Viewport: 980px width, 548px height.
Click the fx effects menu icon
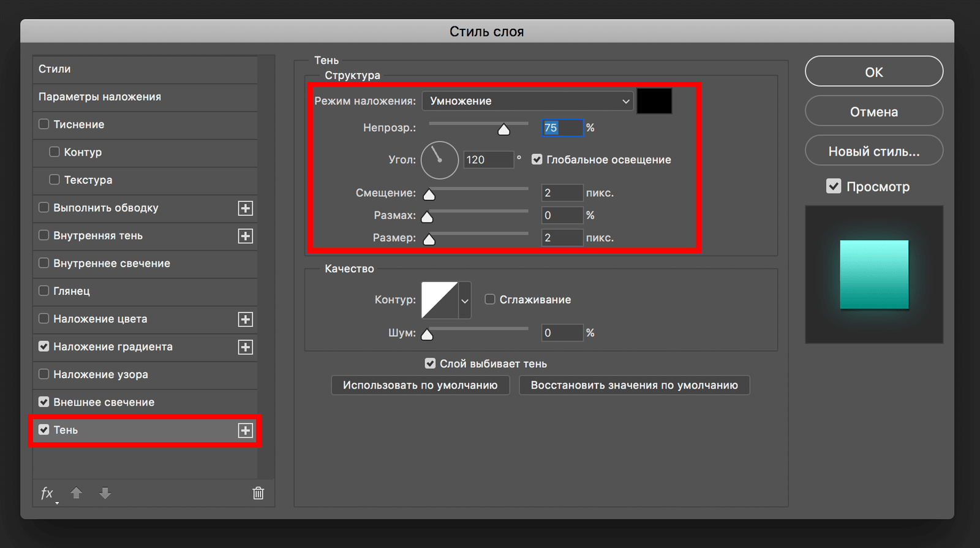pos(47,493)
